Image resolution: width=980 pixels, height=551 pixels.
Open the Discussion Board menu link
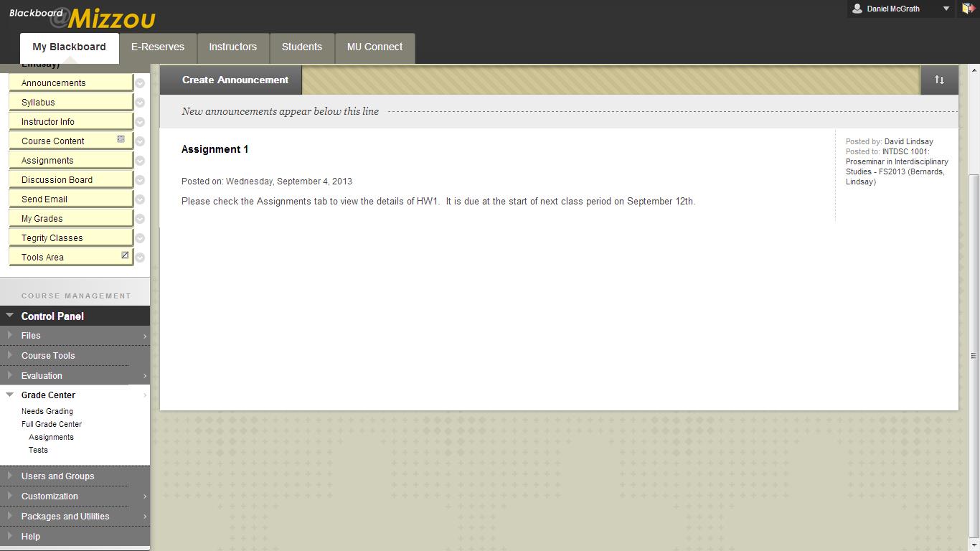[x=57, y=180]
